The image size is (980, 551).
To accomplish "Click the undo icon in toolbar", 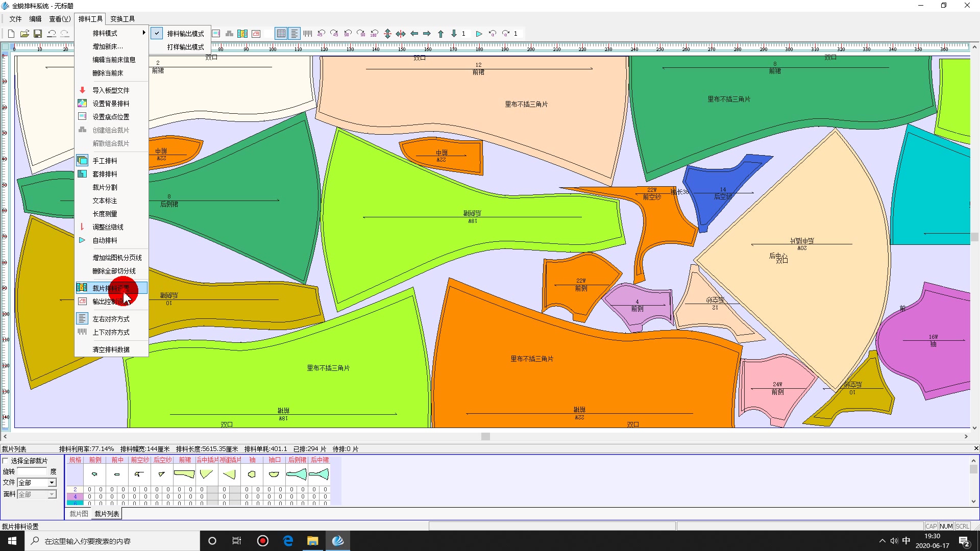I will 52,34.
